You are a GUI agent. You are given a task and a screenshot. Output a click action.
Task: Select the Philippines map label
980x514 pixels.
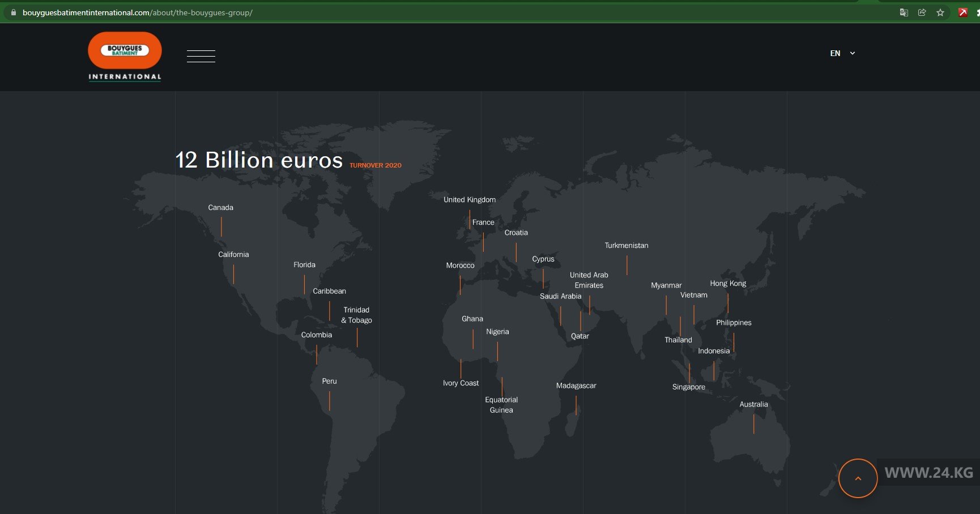pyautogui.click(x=734, y=323)
